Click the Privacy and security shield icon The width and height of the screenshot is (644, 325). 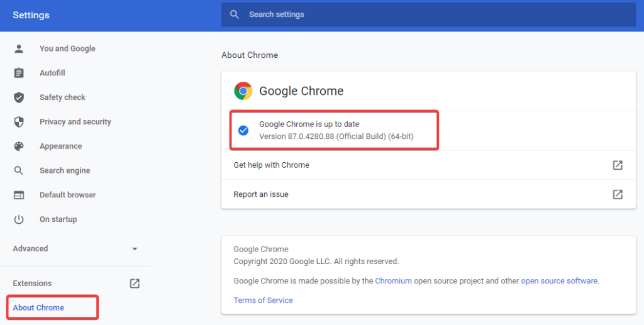point(19,122)
